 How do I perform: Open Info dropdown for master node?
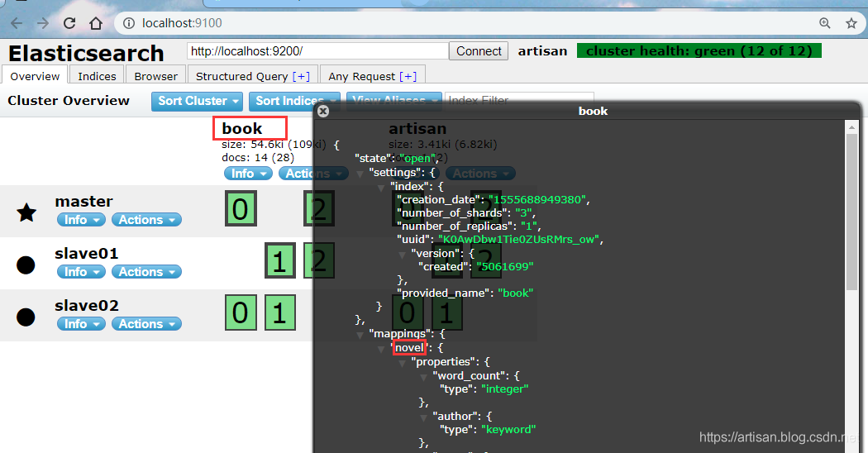click(x=81, y=220)
